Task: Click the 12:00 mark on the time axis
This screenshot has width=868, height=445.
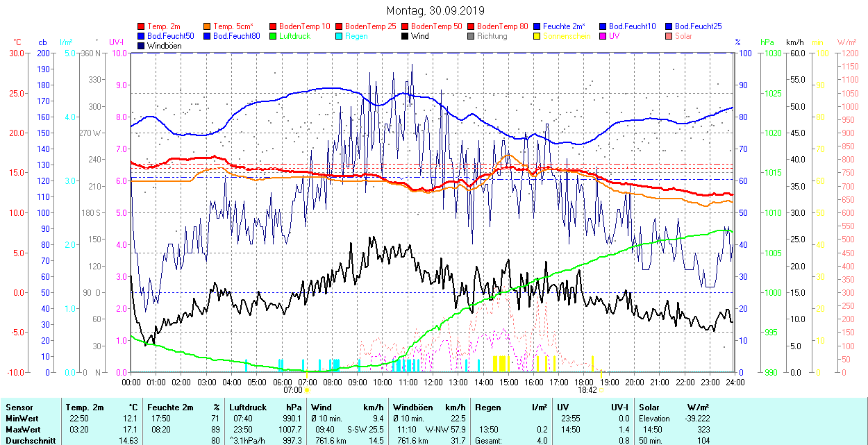Action: click(x=433, y=382)
